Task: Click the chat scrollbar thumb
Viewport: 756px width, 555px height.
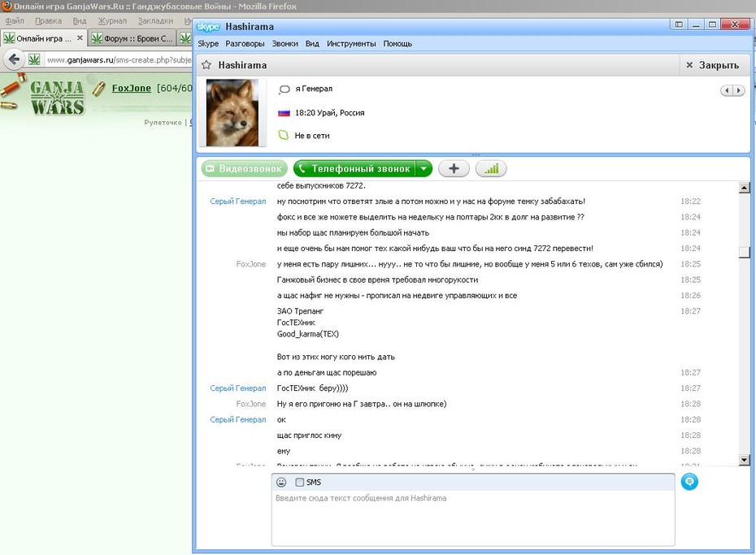Action: [x=745, y=252]
